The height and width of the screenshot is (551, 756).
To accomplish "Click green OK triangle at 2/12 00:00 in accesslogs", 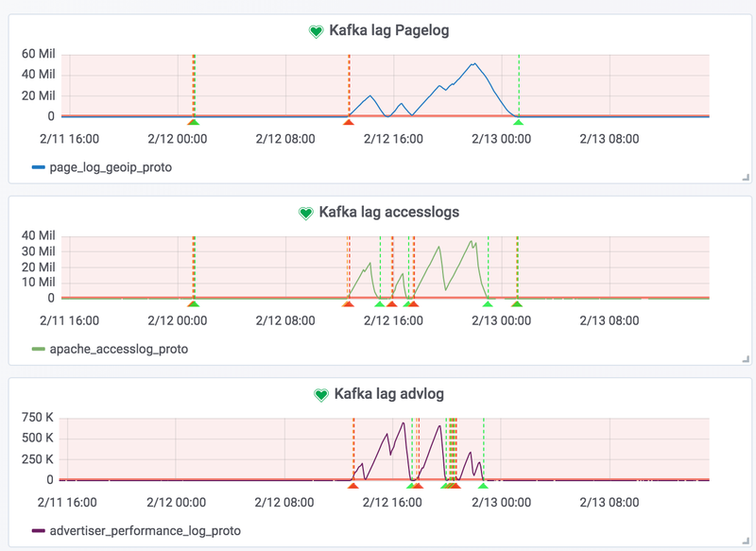I will (x=193, y=303).
